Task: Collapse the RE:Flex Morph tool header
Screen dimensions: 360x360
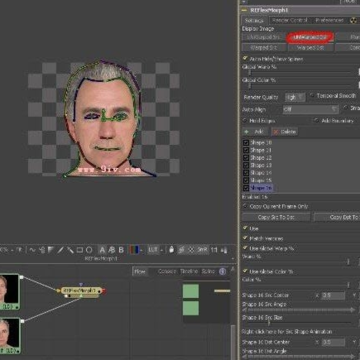Action: (x=245, y=10)
